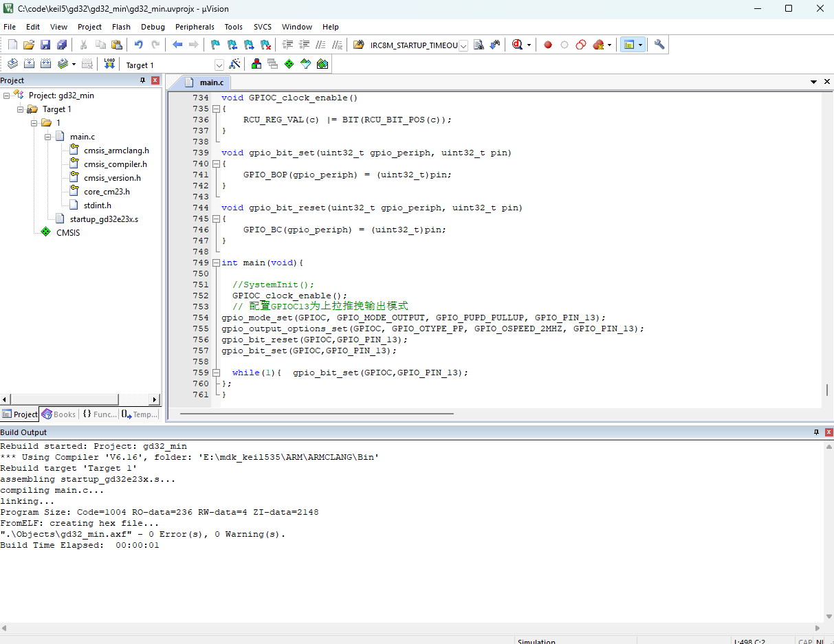Click the Save All icon

(62, 45)
